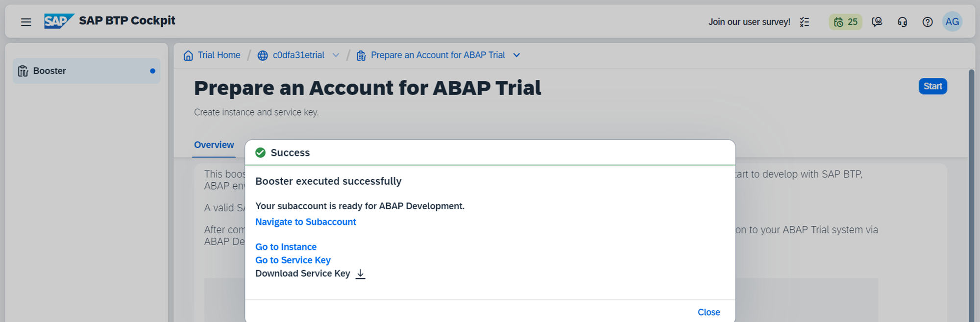
Task: Open the AG user profile avatar
Action: [952, 22]
